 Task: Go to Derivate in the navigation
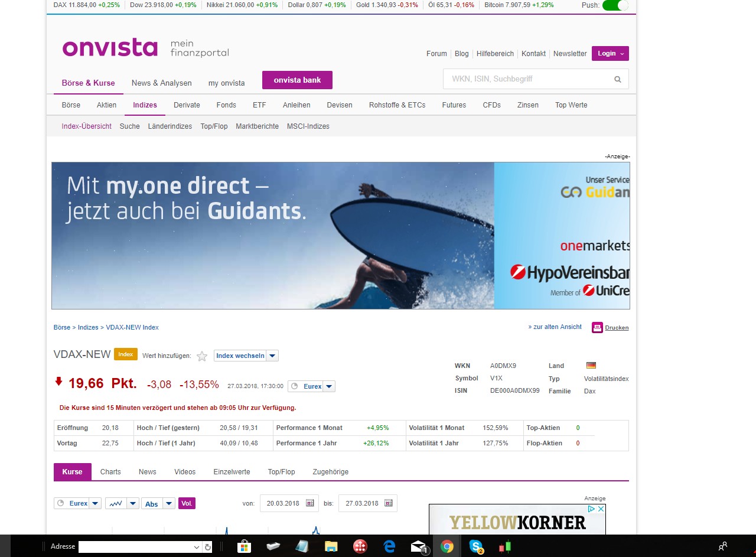(187, 105)
